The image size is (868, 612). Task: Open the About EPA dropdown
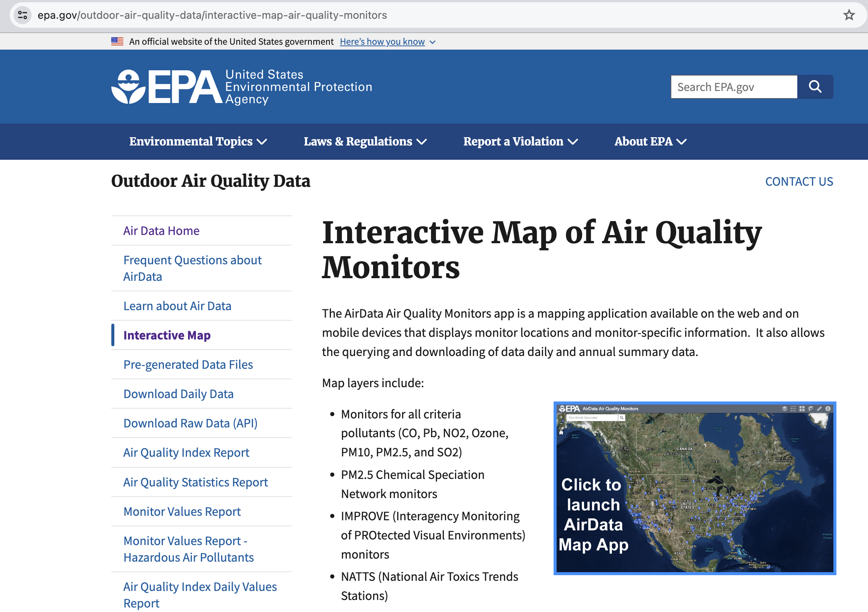[649, 141]
